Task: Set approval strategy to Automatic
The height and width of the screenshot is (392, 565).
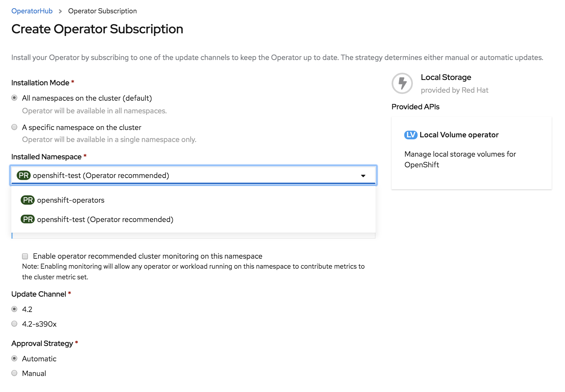Action: (x=14, y=358)
